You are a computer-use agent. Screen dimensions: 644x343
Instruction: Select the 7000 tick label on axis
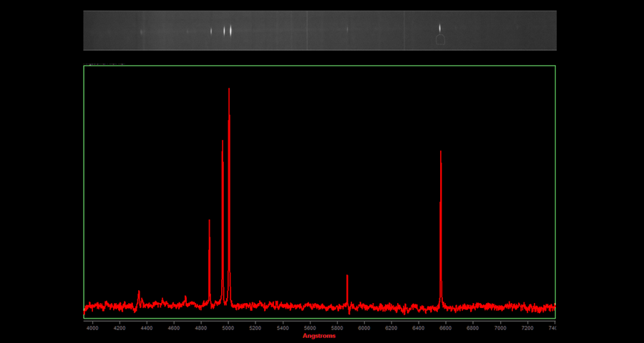[500, 327]
